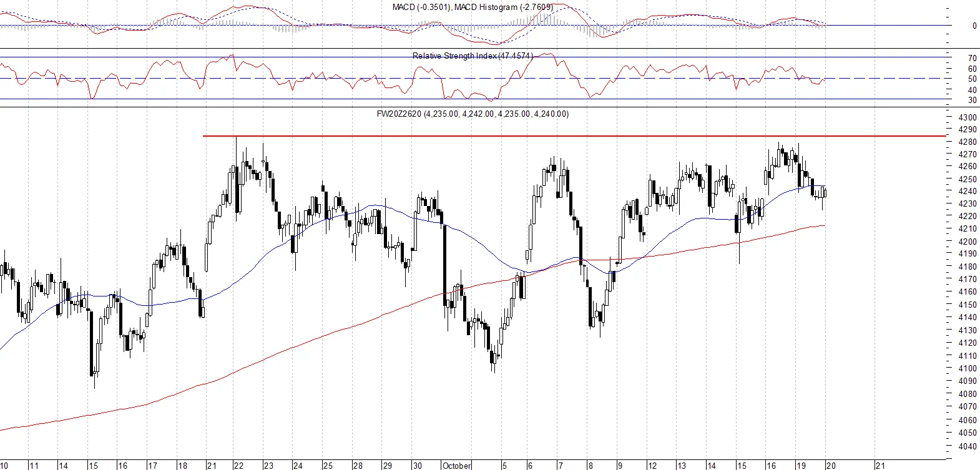Click the 4200 price level label
Image resolution: width=980 pixels, height=470 pixels.
(968, 242)
